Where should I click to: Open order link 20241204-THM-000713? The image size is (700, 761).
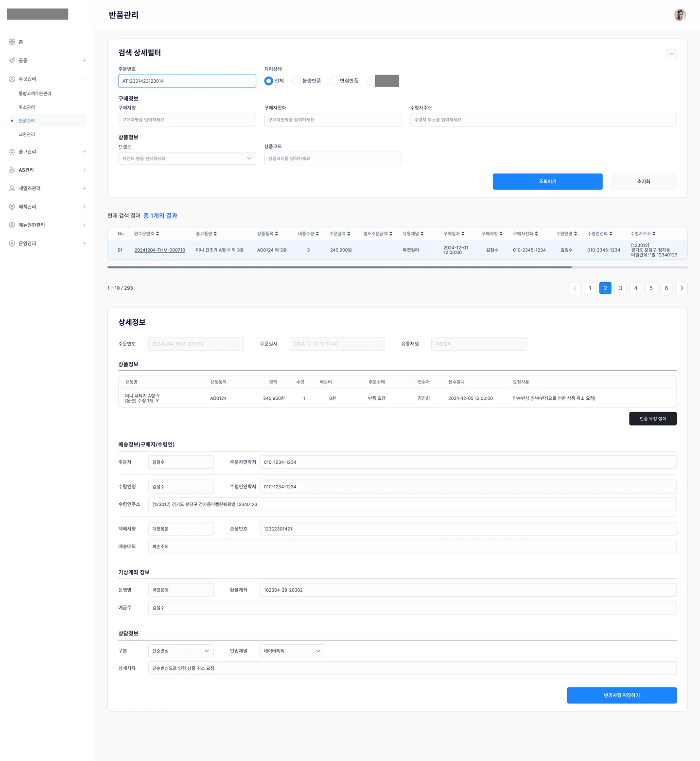(x=159, y=250)
